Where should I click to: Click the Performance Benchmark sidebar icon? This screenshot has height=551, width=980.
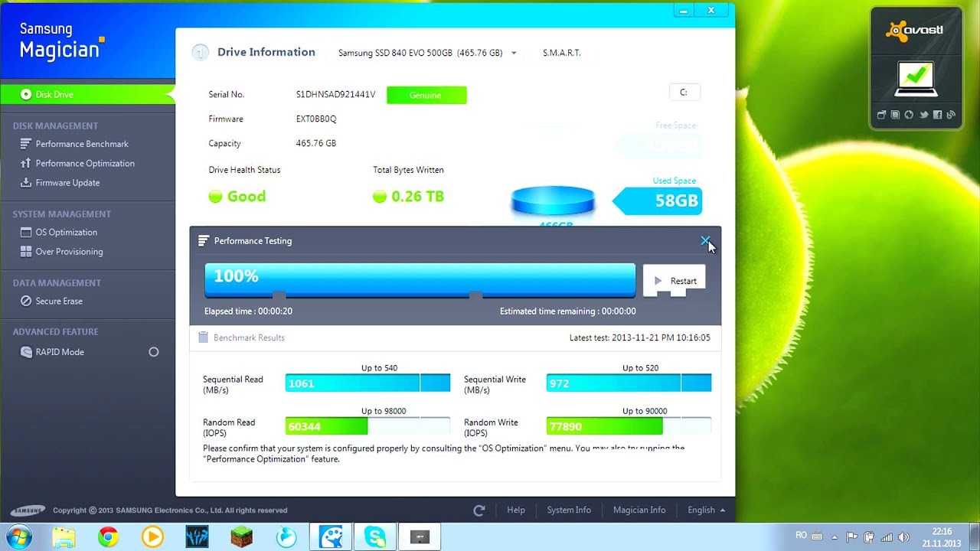pos(25,144)
